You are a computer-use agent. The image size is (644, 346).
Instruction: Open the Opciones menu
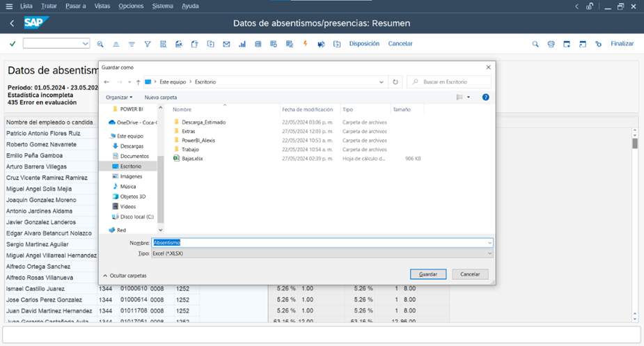coord(131,6)
